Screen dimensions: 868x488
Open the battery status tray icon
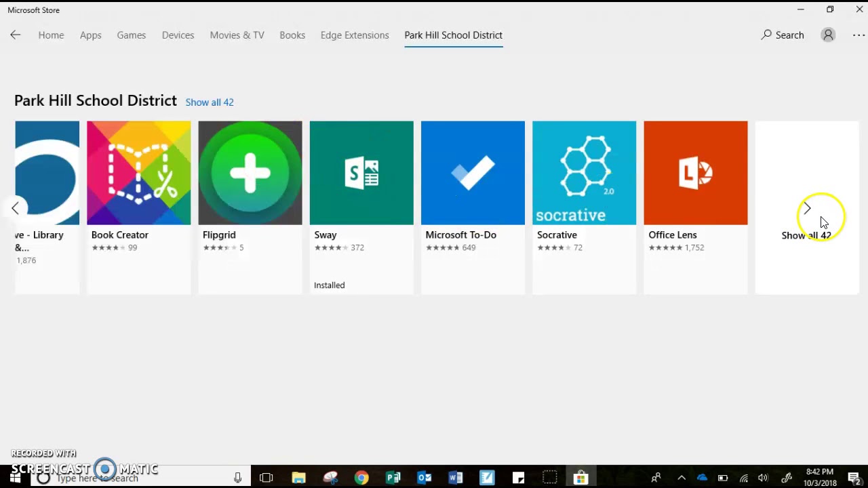(723, 478)
